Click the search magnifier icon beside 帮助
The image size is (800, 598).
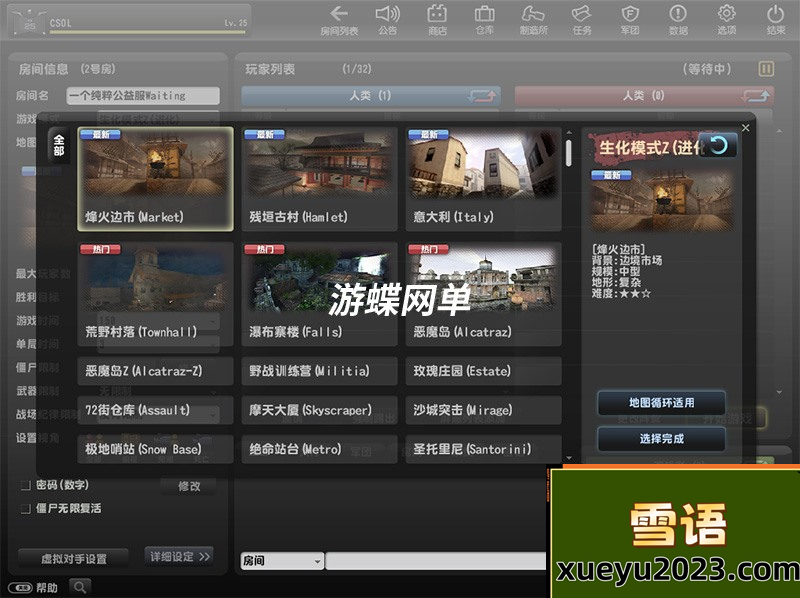[80, 587]
